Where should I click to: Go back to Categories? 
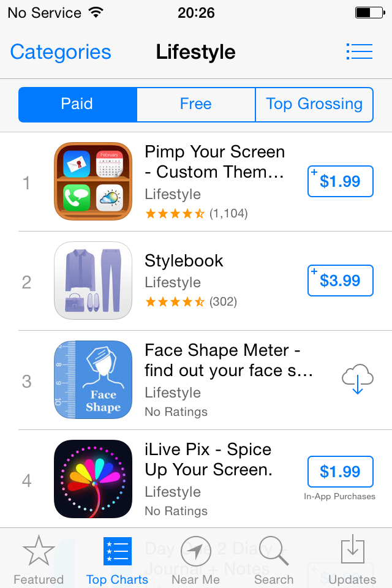pos(61,52)
